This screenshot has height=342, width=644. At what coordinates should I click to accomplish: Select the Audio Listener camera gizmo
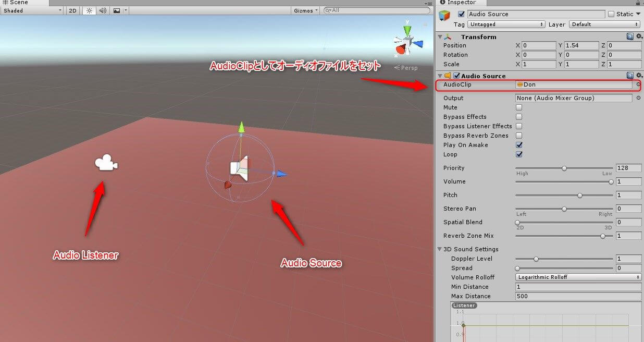(x=106, y=164)
